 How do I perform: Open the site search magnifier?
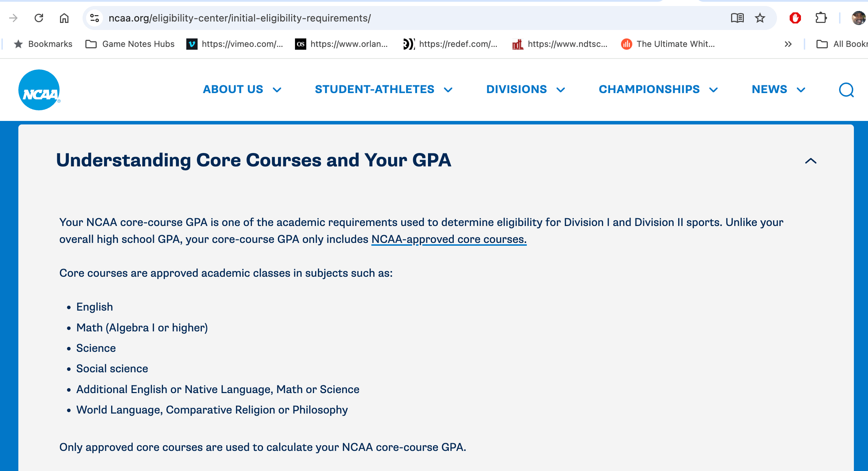pyautogui.click(x=846, y=90)
